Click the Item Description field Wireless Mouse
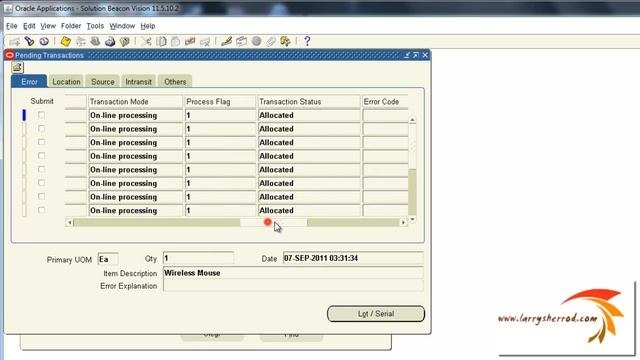This screenshot has width=640, height=360. [x=293, y=273]
